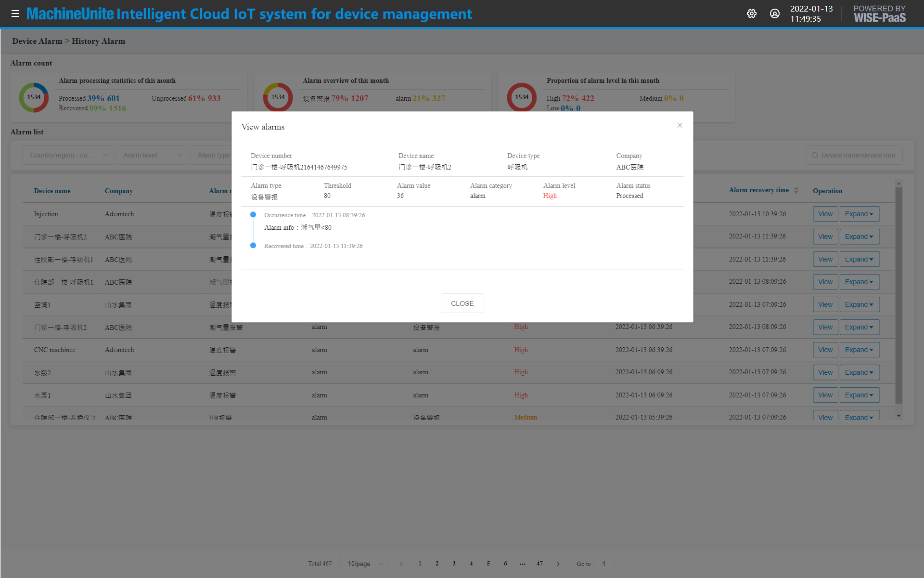The image size is (924, 578).
Task: Click the search magnifier icon
Action: coord(815,155)
